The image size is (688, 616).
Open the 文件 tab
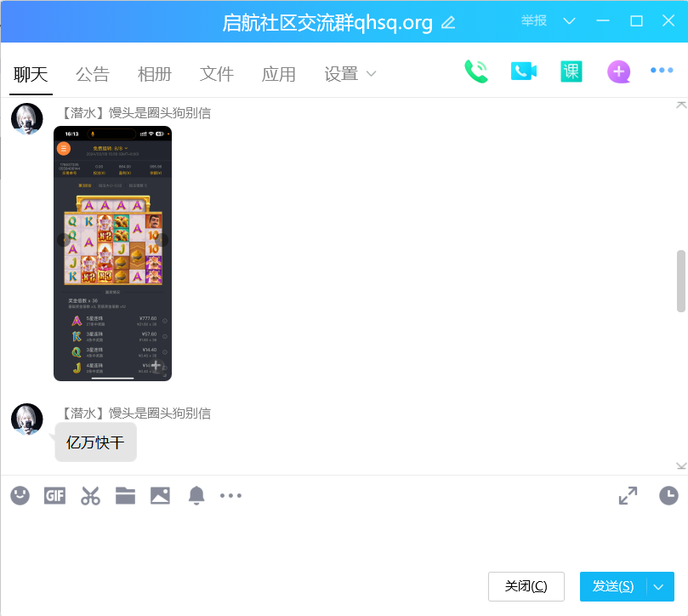[217, 74]
